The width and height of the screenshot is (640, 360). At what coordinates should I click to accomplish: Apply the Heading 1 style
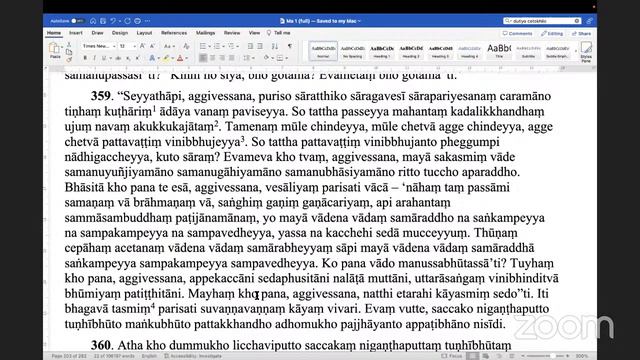382,51
